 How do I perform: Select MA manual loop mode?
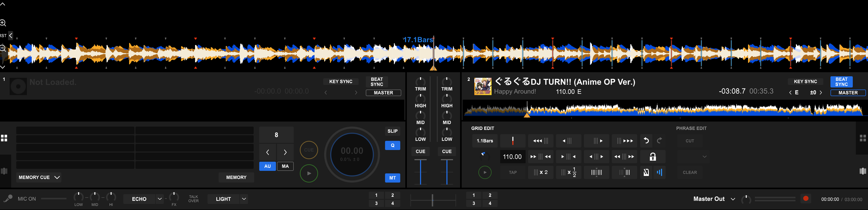point(285,166)
